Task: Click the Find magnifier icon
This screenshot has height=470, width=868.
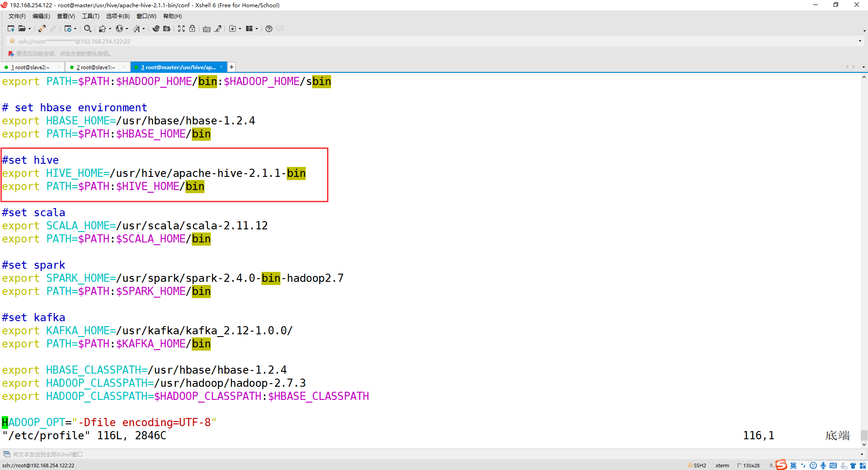Action: tap(88, 28)
